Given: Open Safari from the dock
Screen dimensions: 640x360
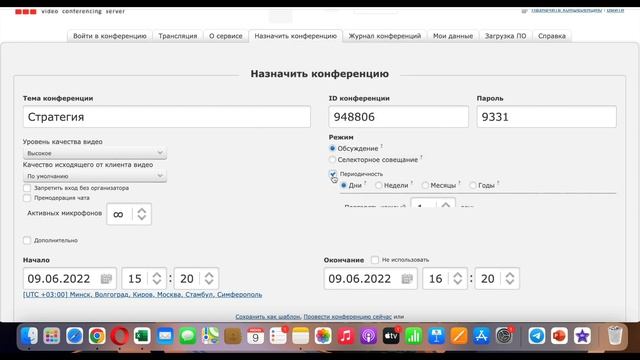Looking at the screenshot, I should coord(74,336).
